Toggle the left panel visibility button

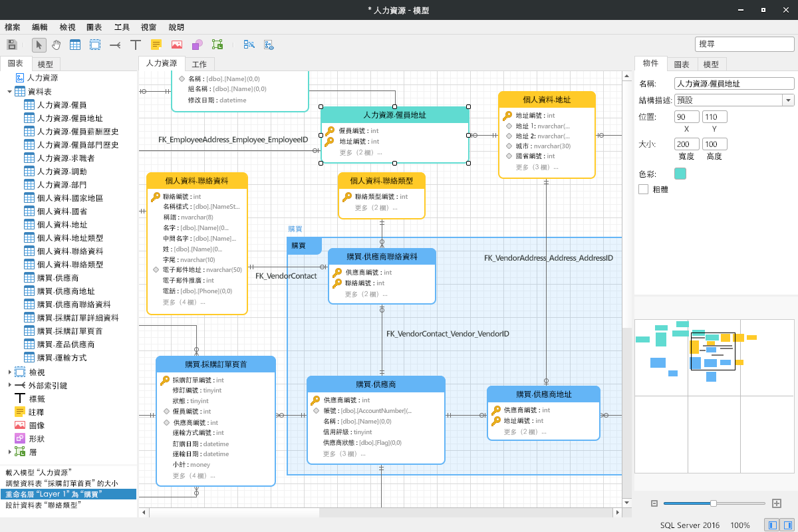click(x=772, y=525)
